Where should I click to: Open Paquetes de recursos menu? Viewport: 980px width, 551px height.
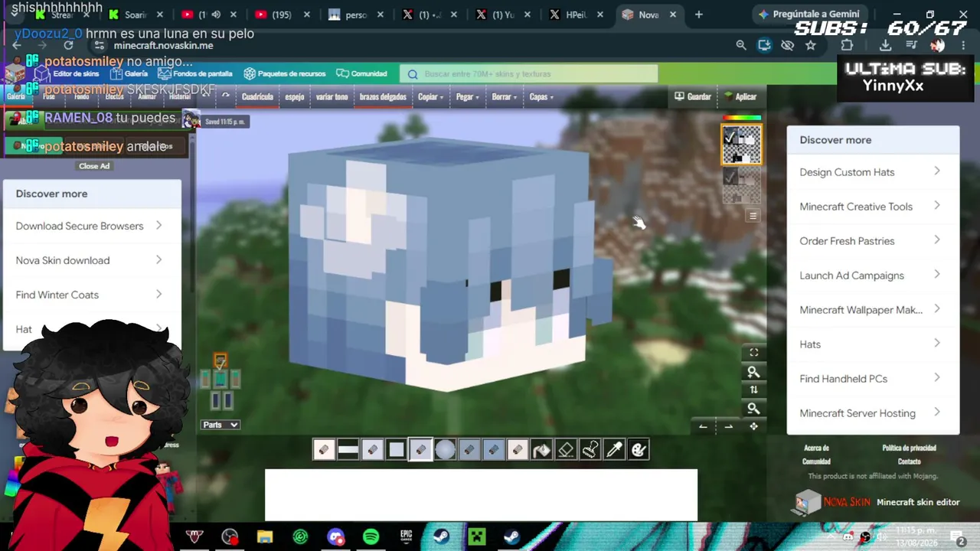point(285,74)
